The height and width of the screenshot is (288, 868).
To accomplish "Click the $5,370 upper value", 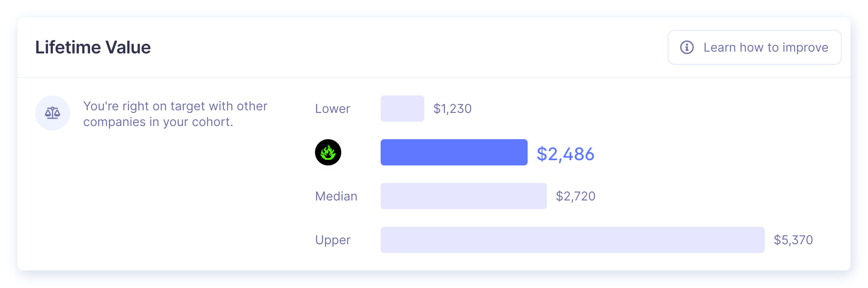I will 793,240.
